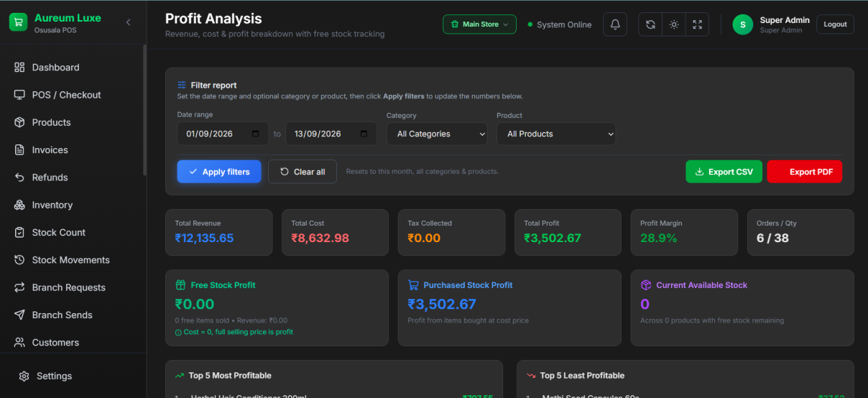Viewport: 868px width, 398px height.
Task: Click the Clear all button
Action: pos(303,172)
